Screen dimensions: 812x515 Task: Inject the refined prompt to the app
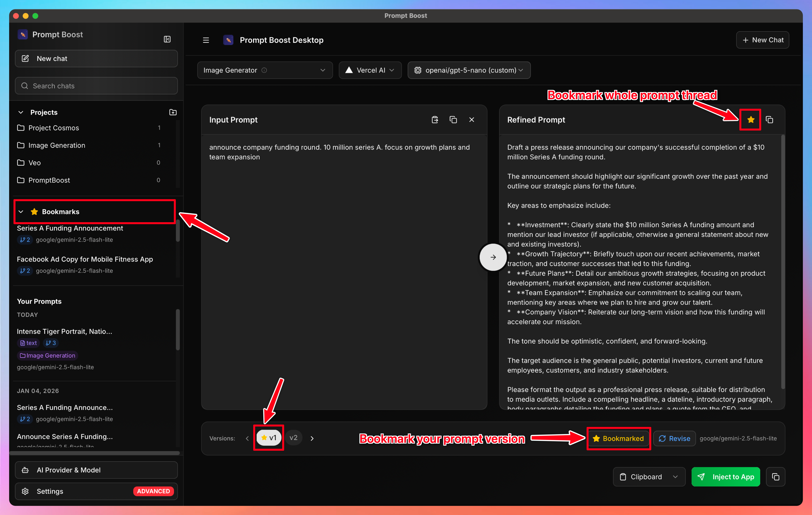point(726,477)
